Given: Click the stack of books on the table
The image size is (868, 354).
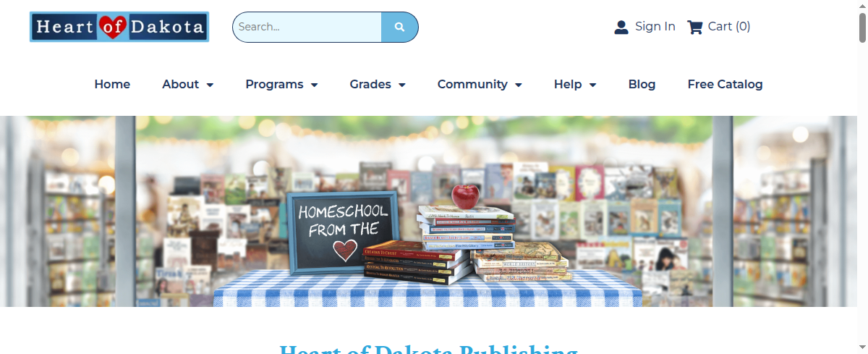Looking at the screenshot, I should pos(466,244).
